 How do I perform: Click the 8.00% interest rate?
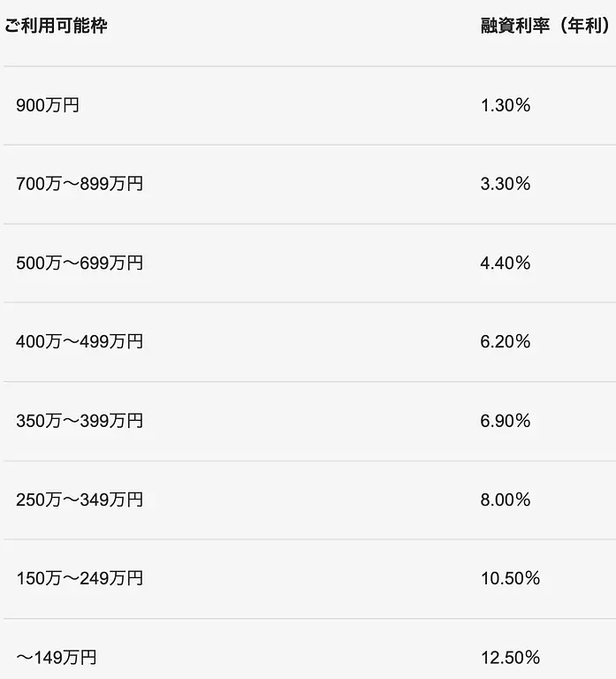click(x=506, y=500)
